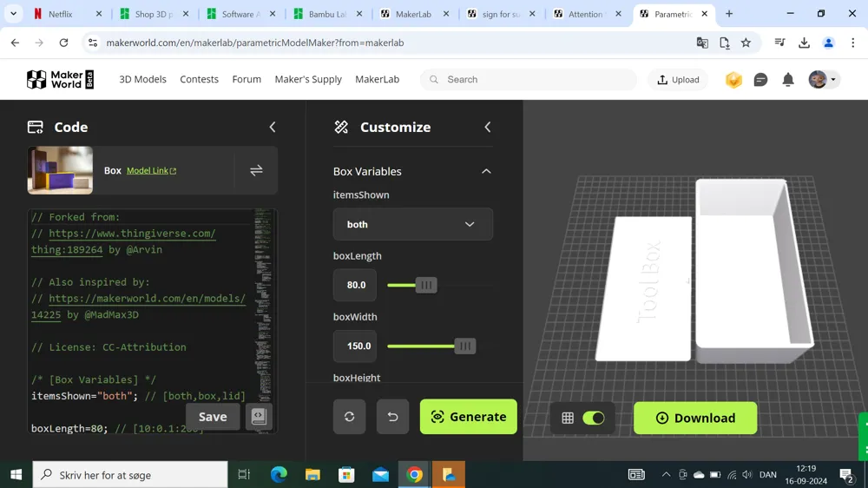Open the points hexagon icon
Image resolution: width=868 pixels, height=488 pixels.
click(x=733, y=80)
